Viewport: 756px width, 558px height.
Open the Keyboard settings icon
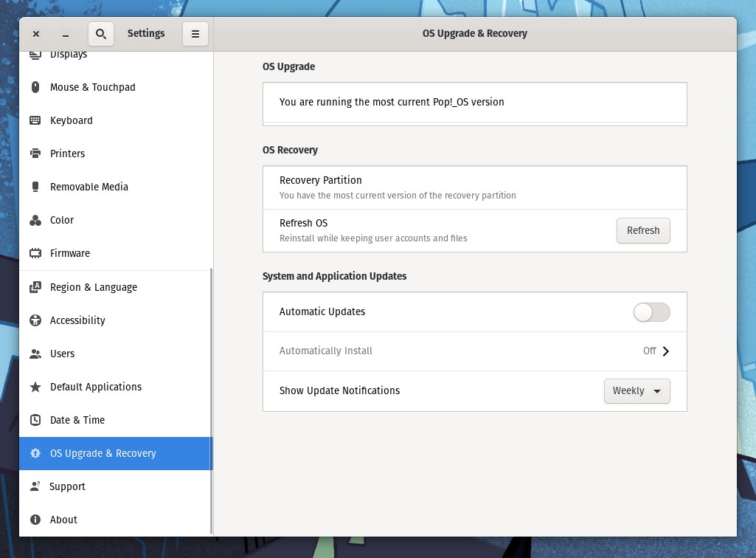[35, 120]
